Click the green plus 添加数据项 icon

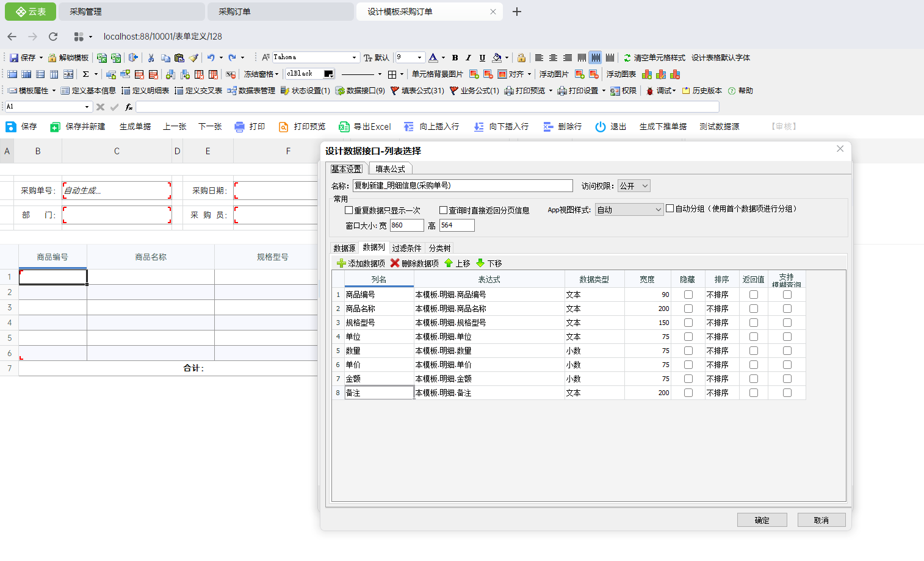(x=341, y=263)
